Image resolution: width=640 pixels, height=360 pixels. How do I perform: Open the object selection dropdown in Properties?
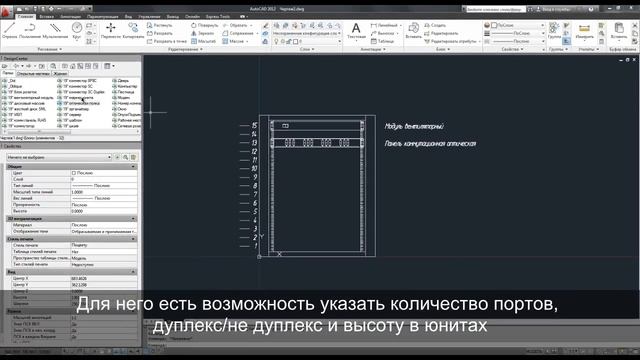tap(59, 157)
